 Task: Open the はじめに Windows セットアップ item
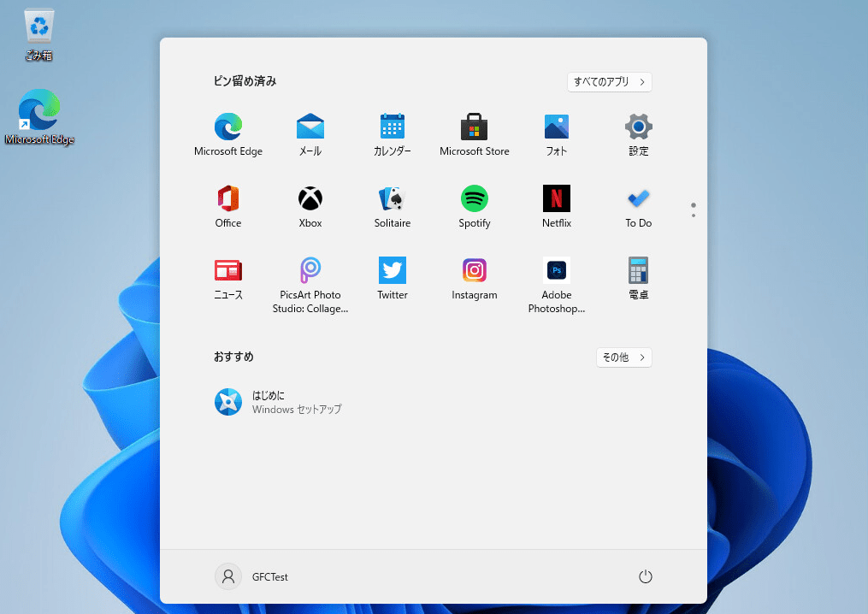[x=279, y=402]
